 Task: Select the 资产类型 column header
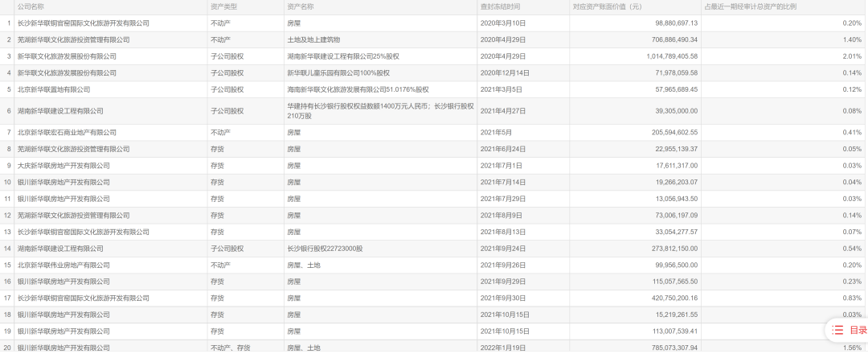pyautogui.click(x=224, y=7)
